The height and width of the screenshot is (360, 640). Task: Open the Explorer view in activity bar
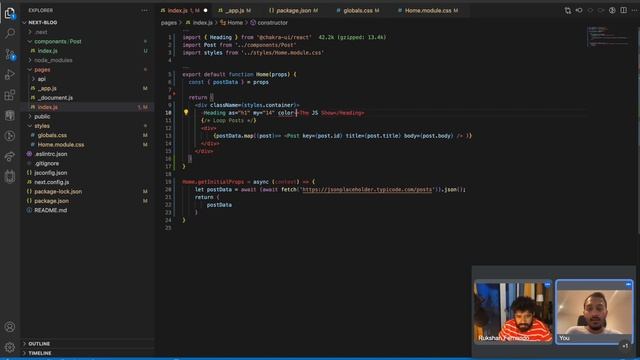[x=10, y=13]
